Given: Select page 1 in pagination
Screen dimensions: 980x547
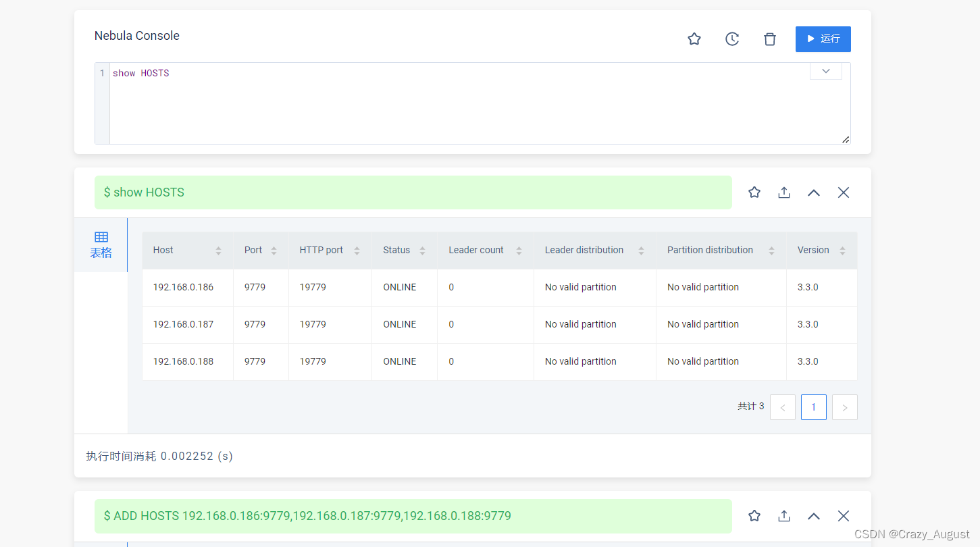Looking at the screenshot, I should 814,407.
